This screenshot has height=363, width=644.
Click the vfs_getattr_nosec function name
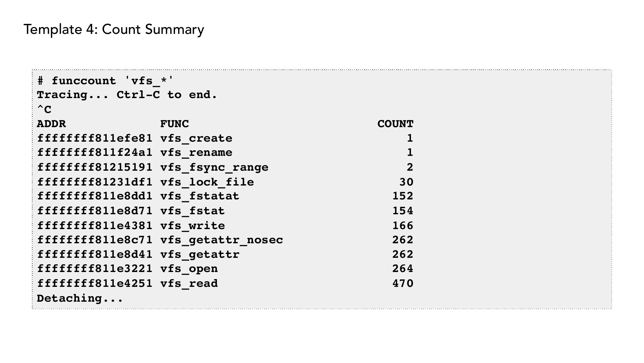coord(222,240)
